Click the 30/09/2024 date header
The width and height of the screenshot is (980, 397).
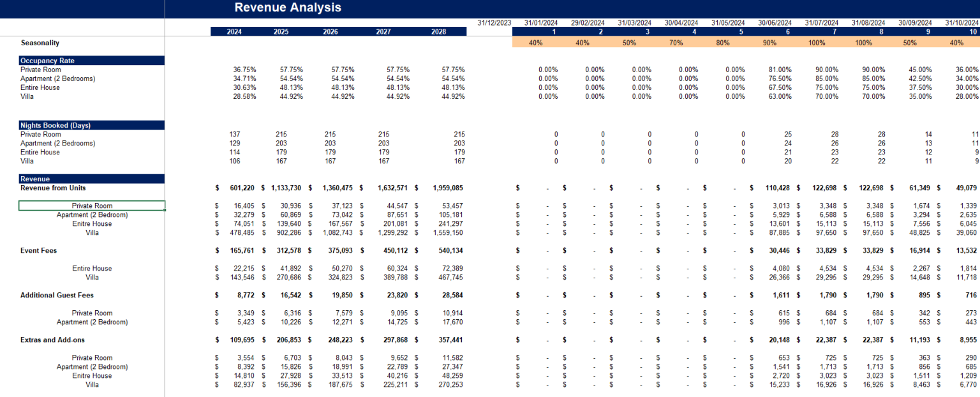click(915, 23)
